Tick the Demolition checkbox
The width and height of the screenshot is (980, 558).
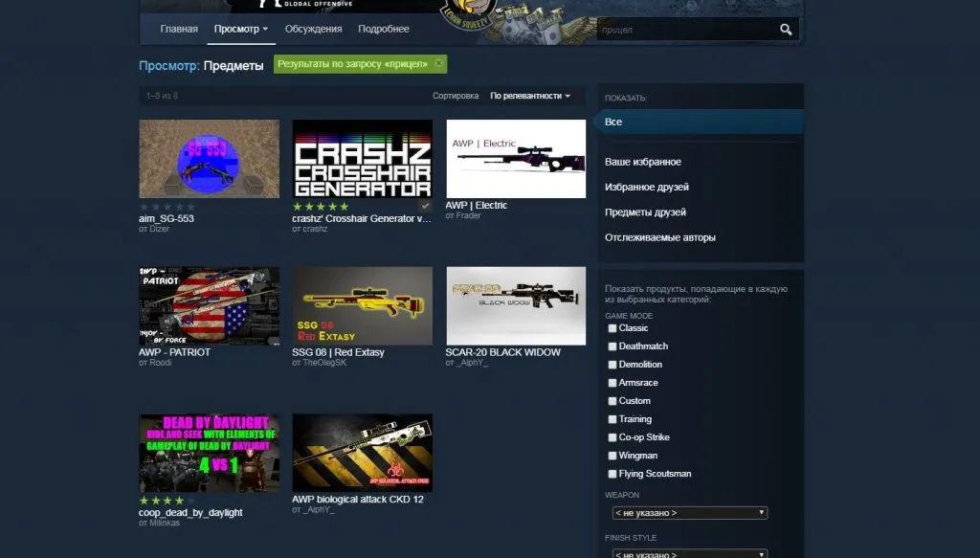pos(612,365)
